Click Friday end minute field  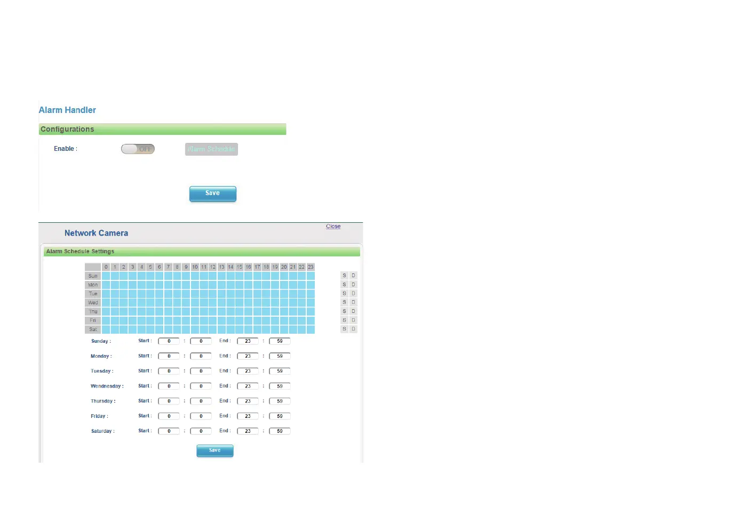[280, 416]
